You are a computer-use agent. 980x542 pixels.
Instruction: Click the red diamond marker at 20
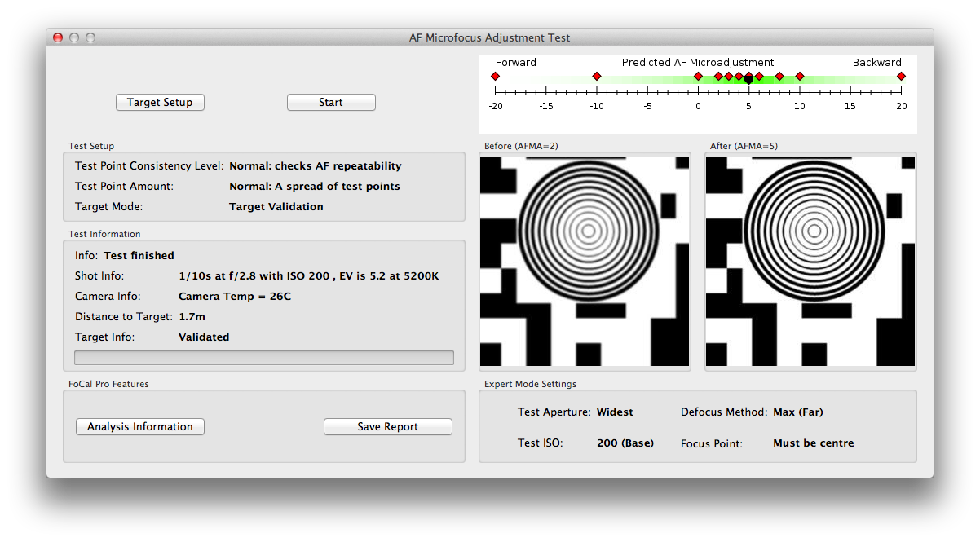901,76
